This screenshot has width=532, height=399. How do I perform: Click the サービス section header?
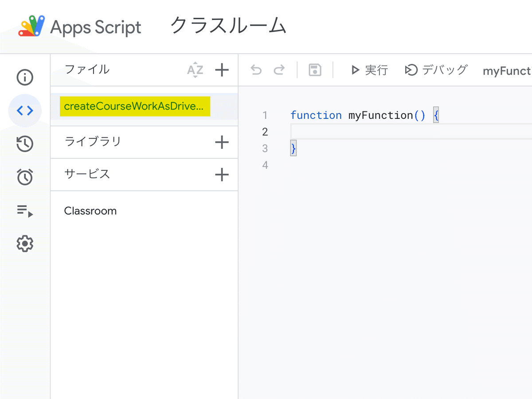click(87, 174)
